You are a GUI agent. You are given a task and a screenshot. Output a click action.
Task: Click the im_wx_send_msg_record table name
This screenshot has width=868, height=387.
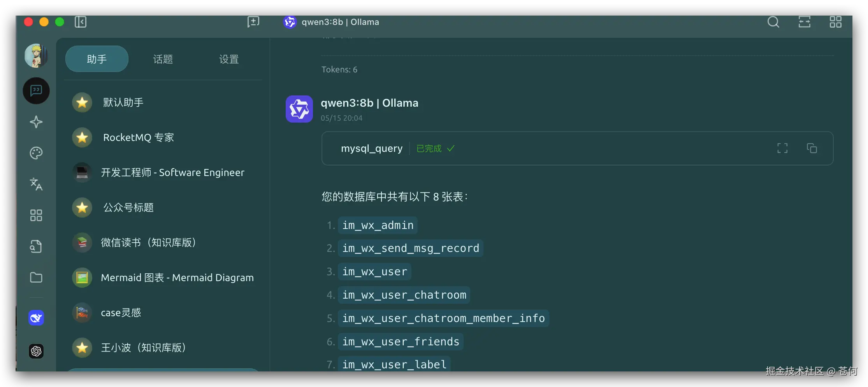tap(411, 248)
